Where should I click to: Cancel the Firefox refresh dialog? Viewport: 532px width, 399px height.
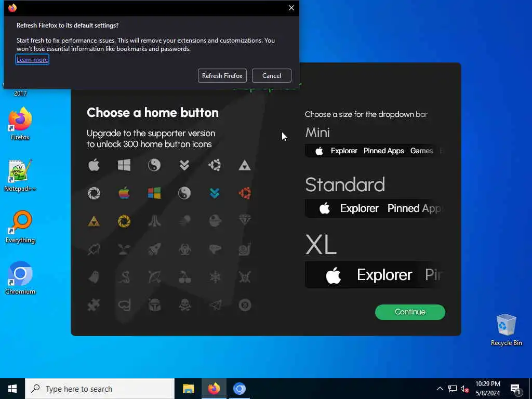tap(271, 76)
